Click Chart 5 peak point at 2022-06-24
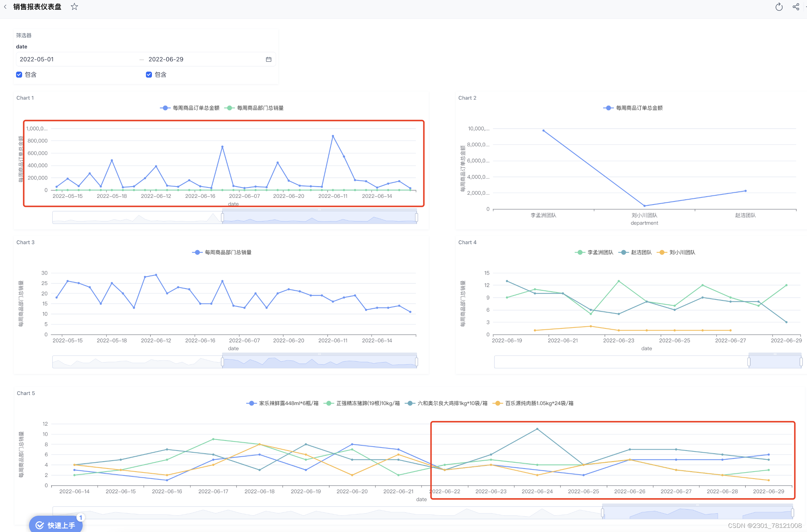The width and height of the screenshot is (807, 532). 537,429
